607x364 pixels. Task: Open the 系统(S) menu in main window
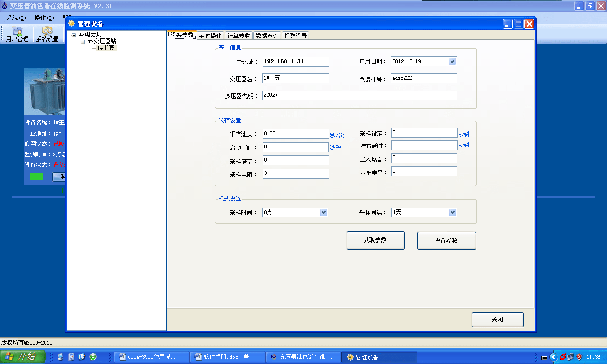(16, 18)
